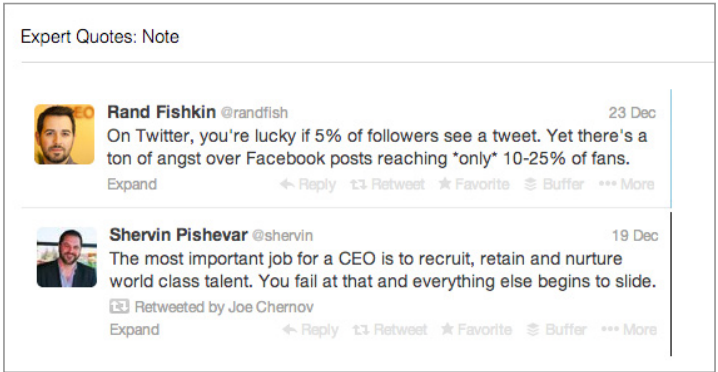Click Favorite star on Shervin Pishevar's tweet
The image size is (718, 372).
pos(447,329)
